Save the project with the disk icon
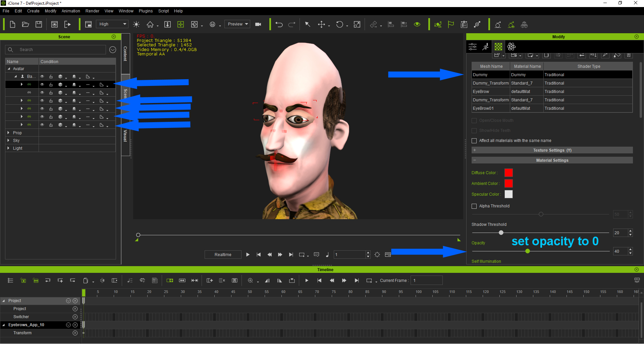 pyautogui.click(x=39, y=24)
